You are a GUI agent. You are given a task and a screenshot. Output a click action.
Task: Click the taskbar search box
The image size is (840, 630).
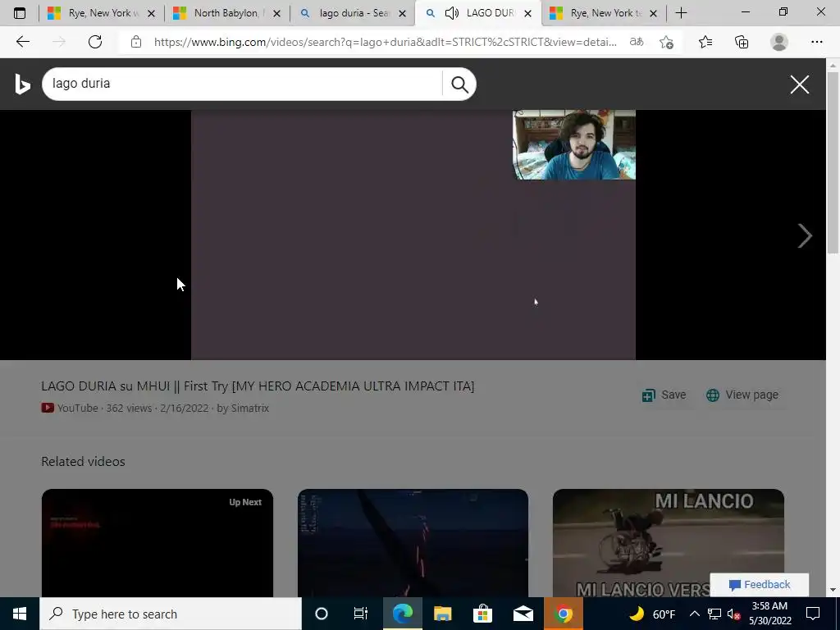pyautogui.click(x=171, y=614)
